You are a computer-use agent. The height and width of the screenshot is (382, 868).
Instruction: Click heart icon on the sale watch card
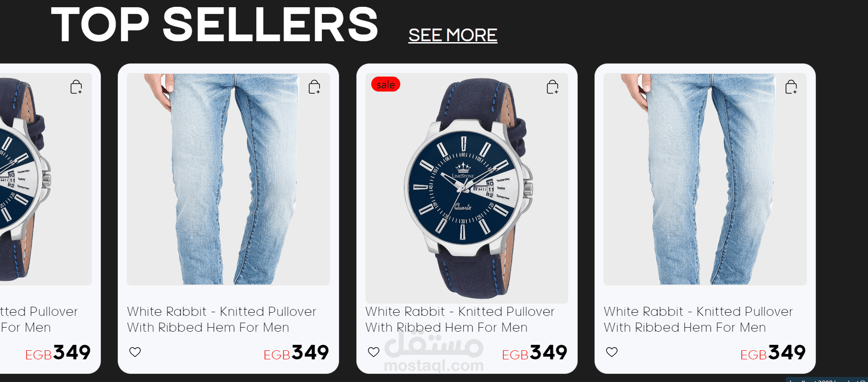(x=374, y=352)
